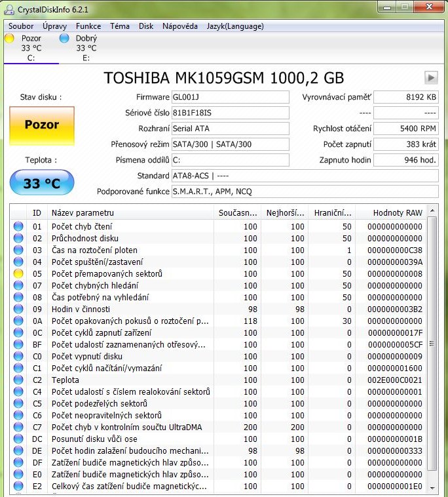Open the Funkce menu
Image resolution: width=448 pixels, height=497 pixels.
click(88, 26)
